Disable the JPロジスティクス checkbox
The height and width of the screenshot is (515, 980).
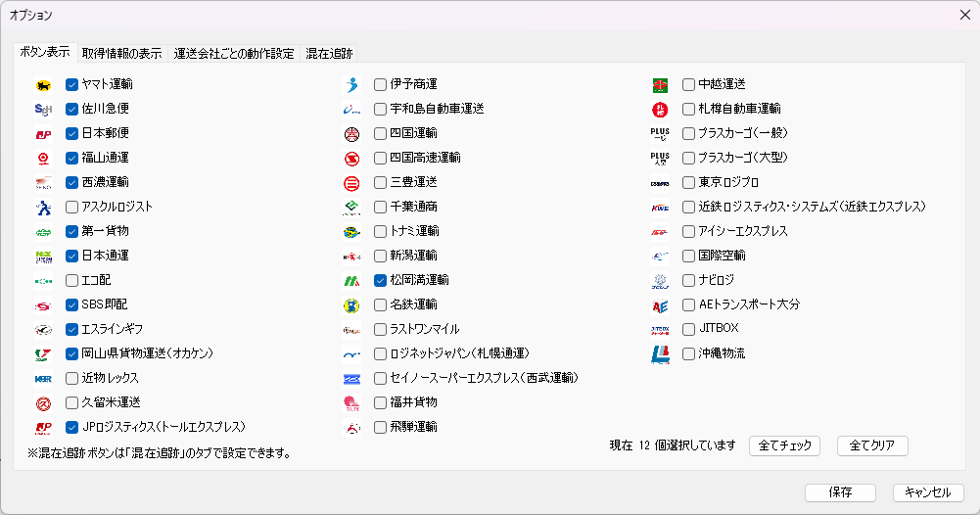tap(71, 428)
